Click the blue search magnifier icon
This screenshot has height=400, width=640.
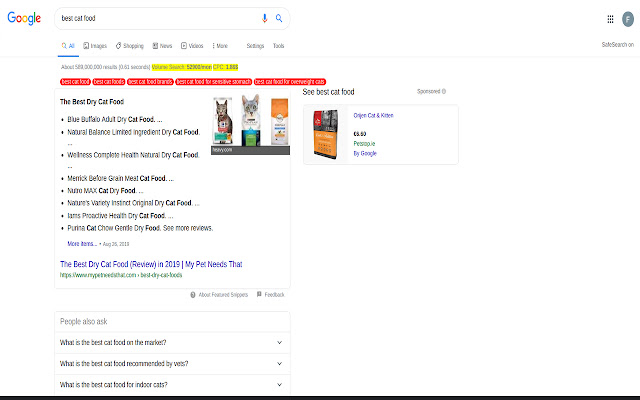(279, 18)
